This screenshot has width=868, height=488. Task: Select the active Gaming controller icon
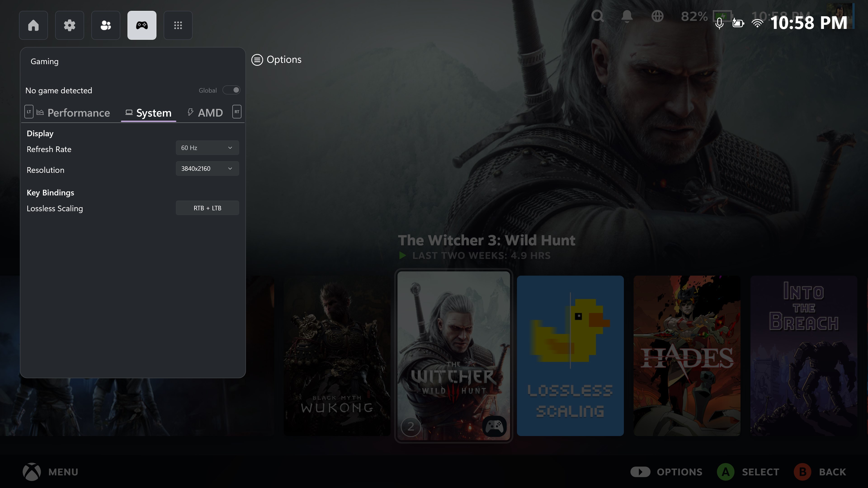coord(142,25)
